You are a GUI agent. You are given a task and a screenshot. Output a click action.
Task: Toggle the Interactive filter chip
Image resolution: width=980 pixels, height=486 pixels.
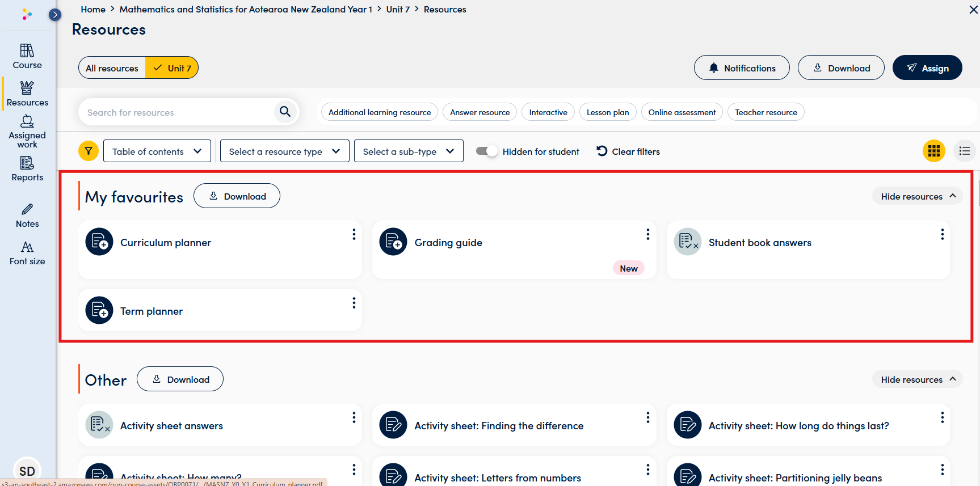(x=548, y=112)
